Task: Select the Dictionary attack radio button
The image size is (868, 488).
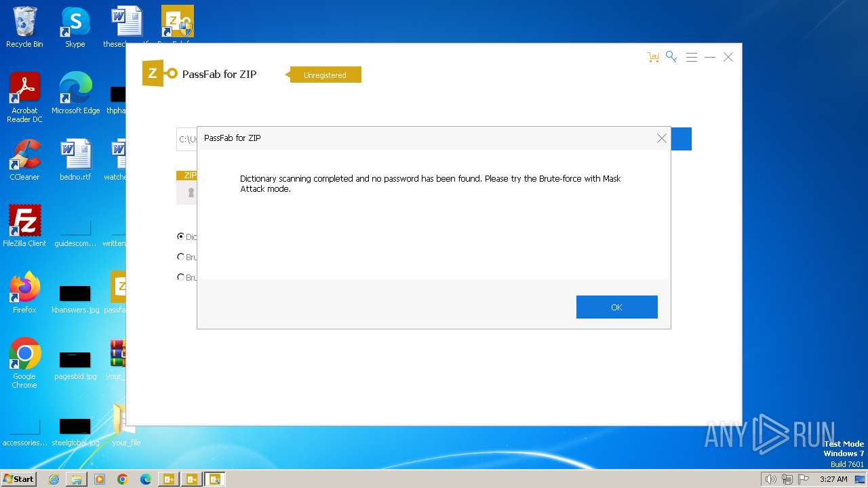Action: click(180, 237)
